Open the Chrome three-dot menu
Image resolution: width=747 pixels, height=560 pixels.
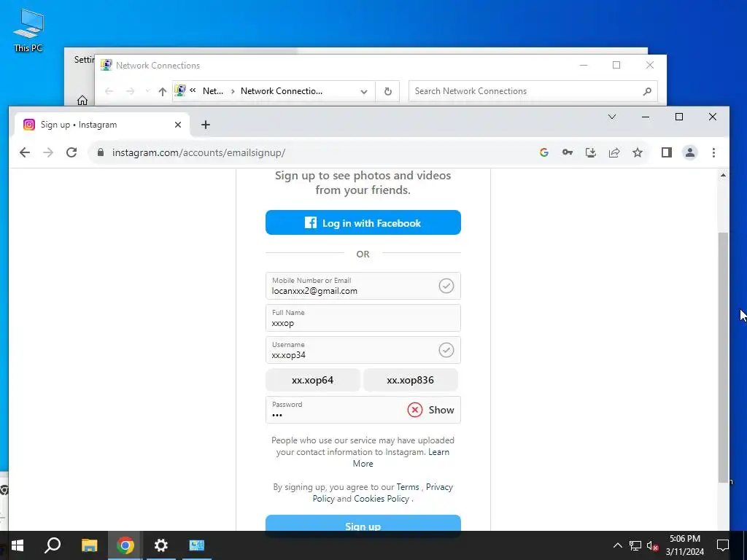[713, 152]
